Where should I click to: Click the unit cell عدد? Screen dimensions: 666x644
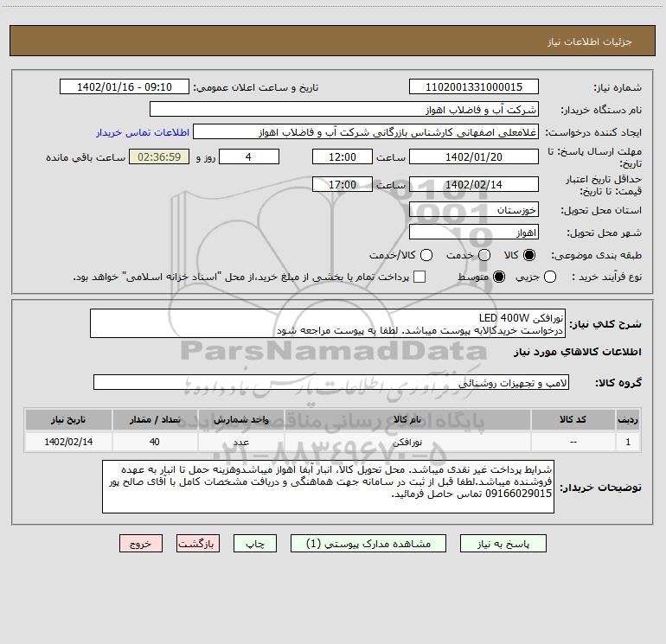point(240,442)
